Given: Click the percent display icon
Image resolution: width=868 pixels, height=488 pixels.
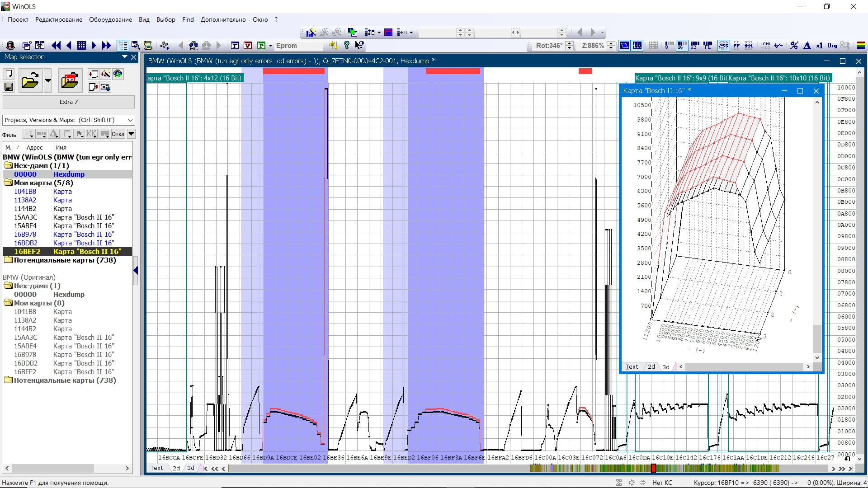Looking at the screenshot, I should (x=794, y=45).
